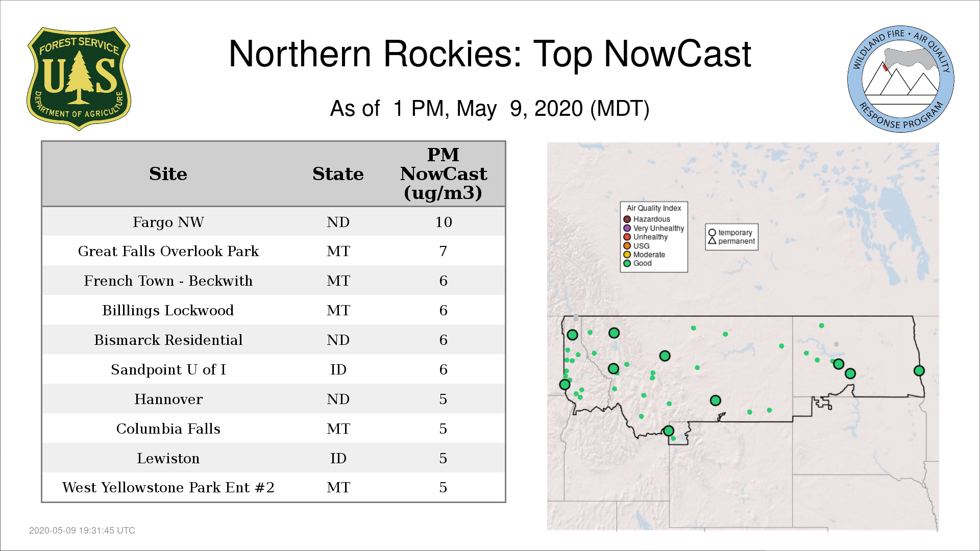Click the Good green swatch in legend
The height and width of the screenshot is (551, 980).
(627, 263)
